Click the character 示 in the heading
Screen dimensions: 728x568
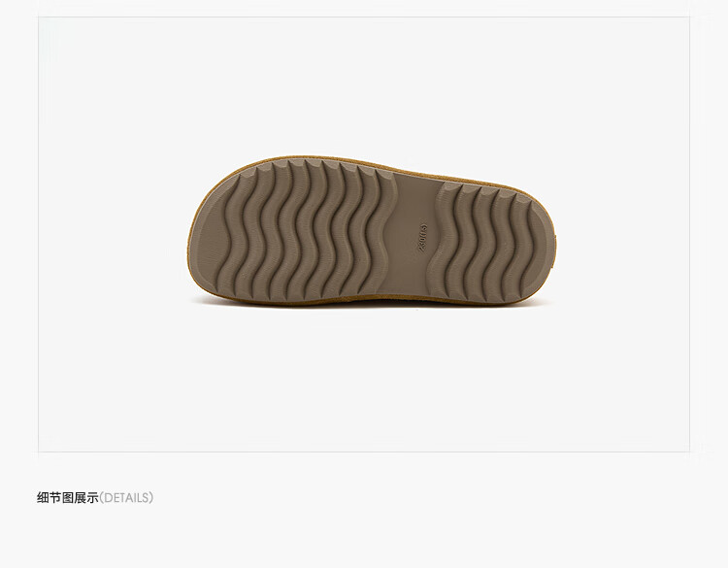pyautogui.click(x=93, y=498)
